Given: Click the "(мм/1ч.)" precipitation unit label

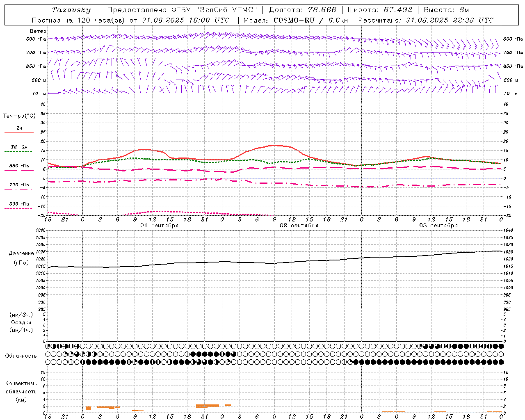Looking at the screenshot, I should (21, 330).
